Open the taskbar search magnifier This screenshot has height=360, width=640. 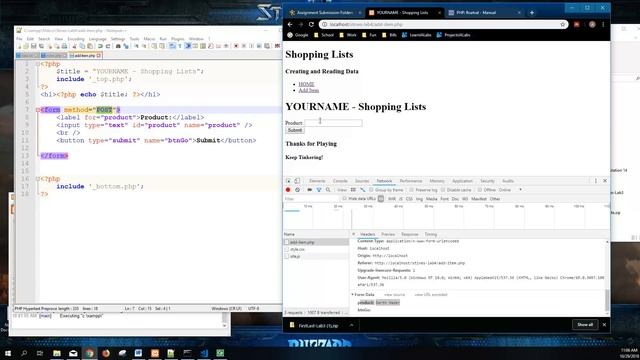tap(24, 353)
